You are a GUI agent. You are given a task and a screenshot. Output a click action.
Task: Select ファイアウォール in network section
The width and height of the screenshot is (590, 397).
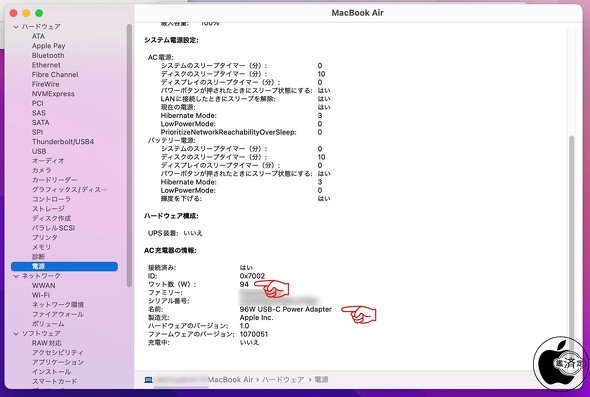click(58, 314)
